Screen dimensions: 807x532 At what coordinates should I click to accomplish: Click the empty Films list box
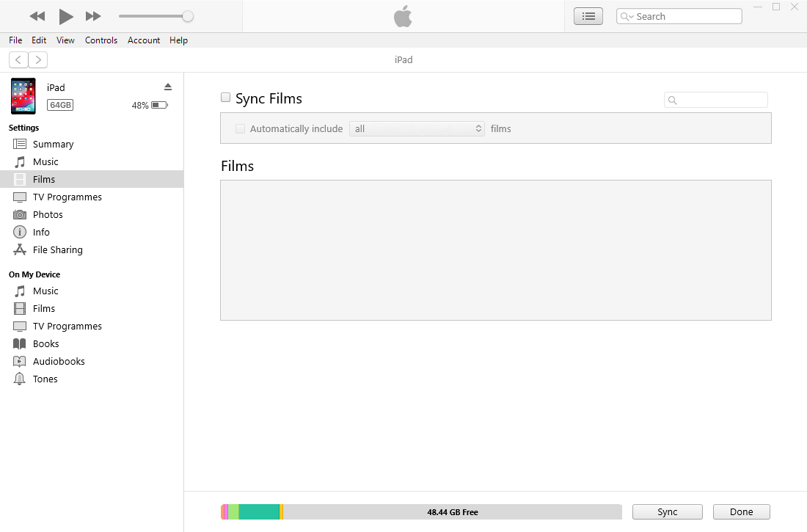[x=496, y=250]
